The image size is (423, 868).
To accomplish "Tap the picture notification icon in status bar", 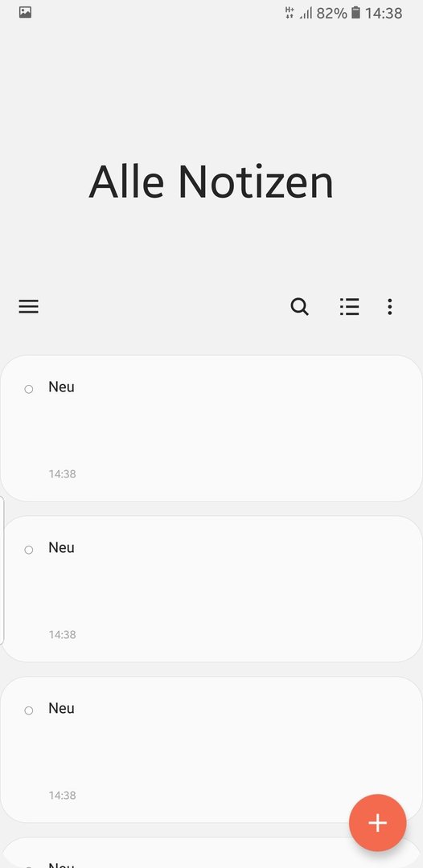I will (25, 12).
